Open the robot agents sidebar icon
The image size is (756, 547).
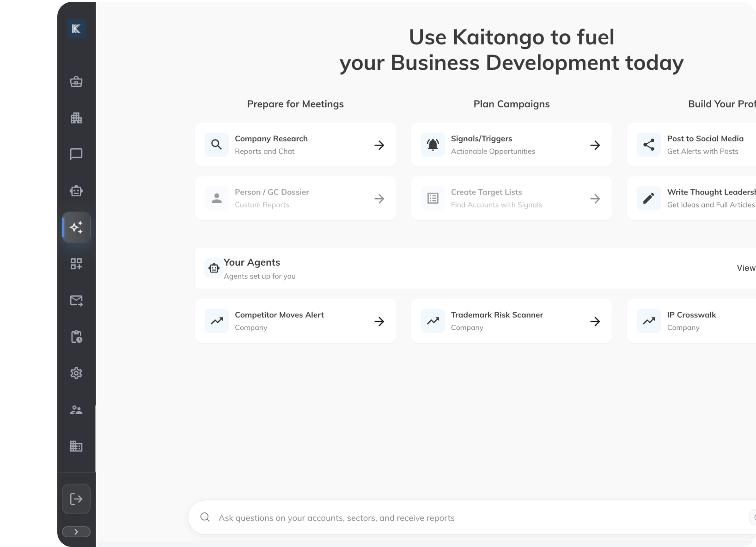[76, 191]
